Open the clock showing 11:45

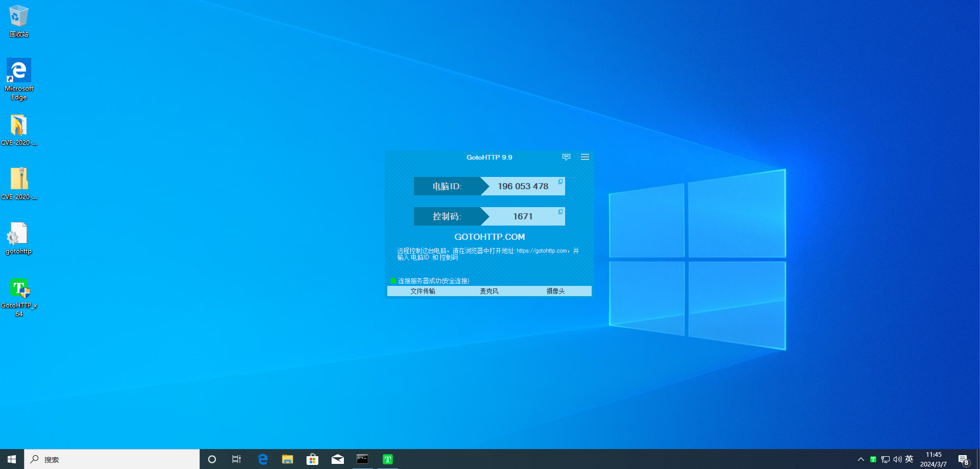(934, 459)
